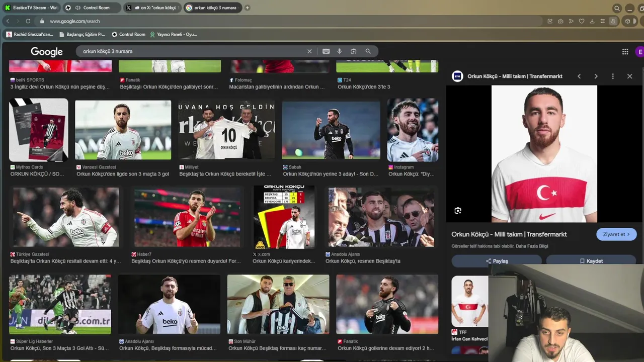Click the large Orkun Kökçü preview image
This screenshot has width=644, height=362.
tap(544, 154)
